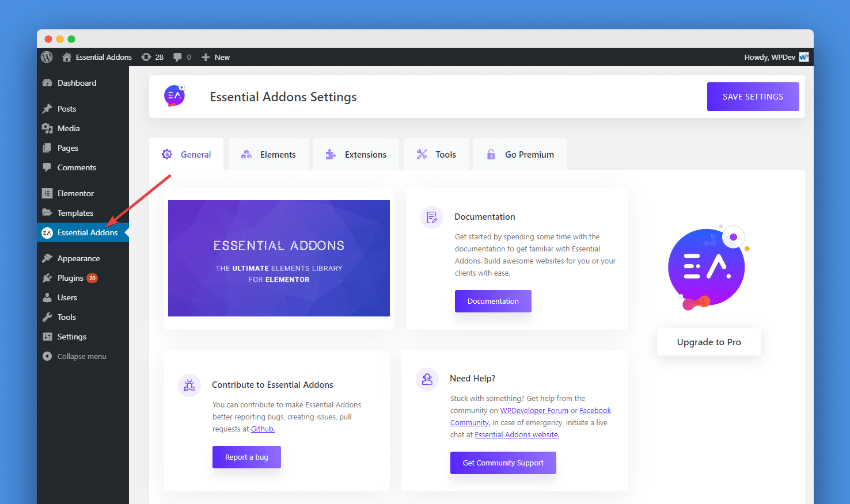Viewport: 850px width, 504px height.
Task: Click the plus New icon in admin bar
Action: pyautogui.click(x=206, y=57)
